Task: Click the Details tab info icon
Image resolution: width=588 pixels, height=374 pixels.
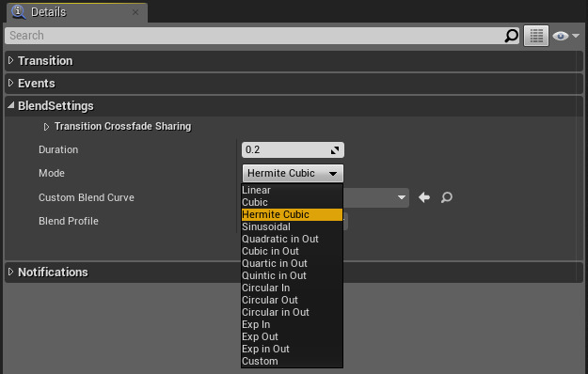Action: click(18, 12)
